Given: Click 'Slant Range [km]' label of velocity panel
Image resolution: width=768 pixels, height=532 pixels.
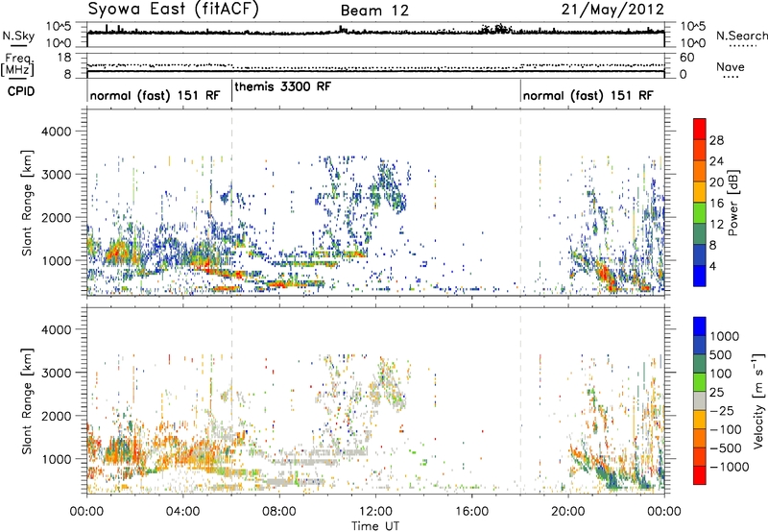Looking at the screenshot, I should coord(27,400).
